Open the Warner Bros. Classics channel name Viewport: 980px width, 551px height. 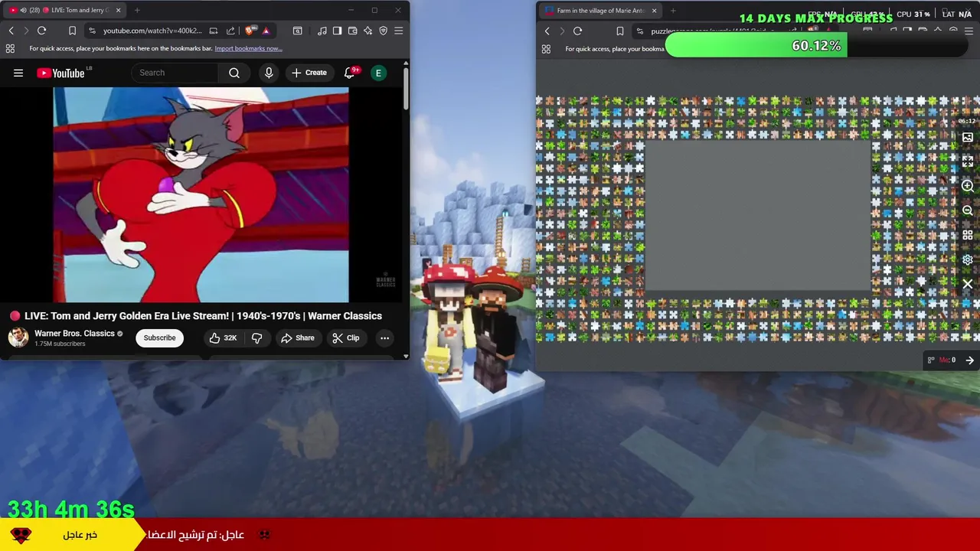pyautogui.click(x=74, y=334)
